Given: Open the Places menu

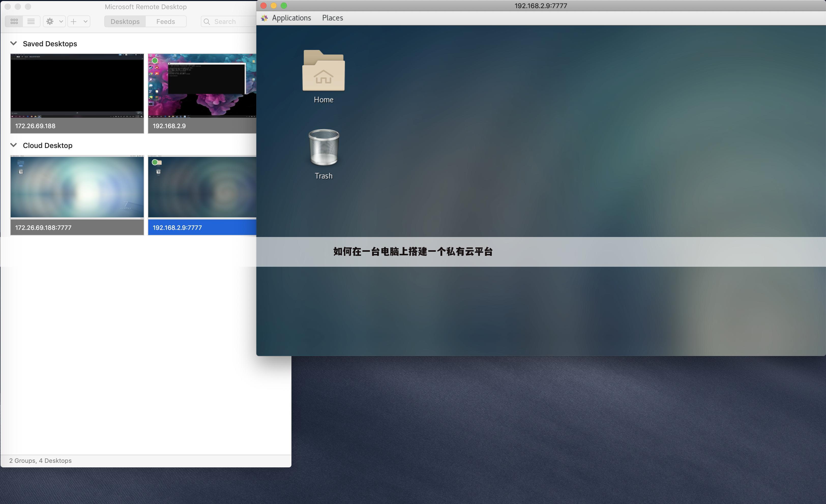Looking at the screenshot, I should pos(332,18).
